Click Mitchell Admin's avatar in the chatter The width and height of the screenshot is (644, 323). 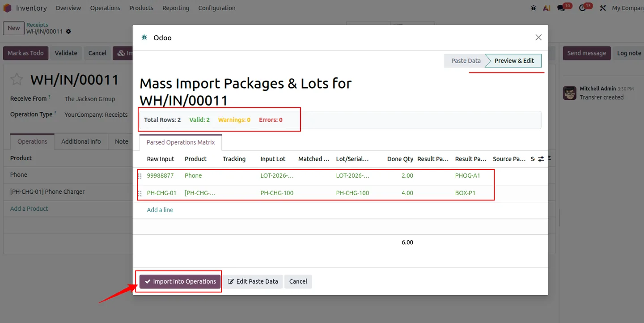pos(569,93)
